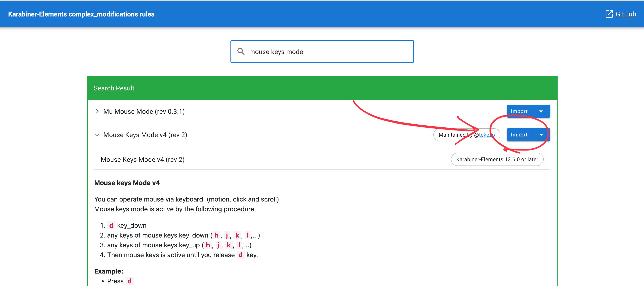Open the GitHub link in header
This screenshot has height=286, width=644.
pos(625,14)
